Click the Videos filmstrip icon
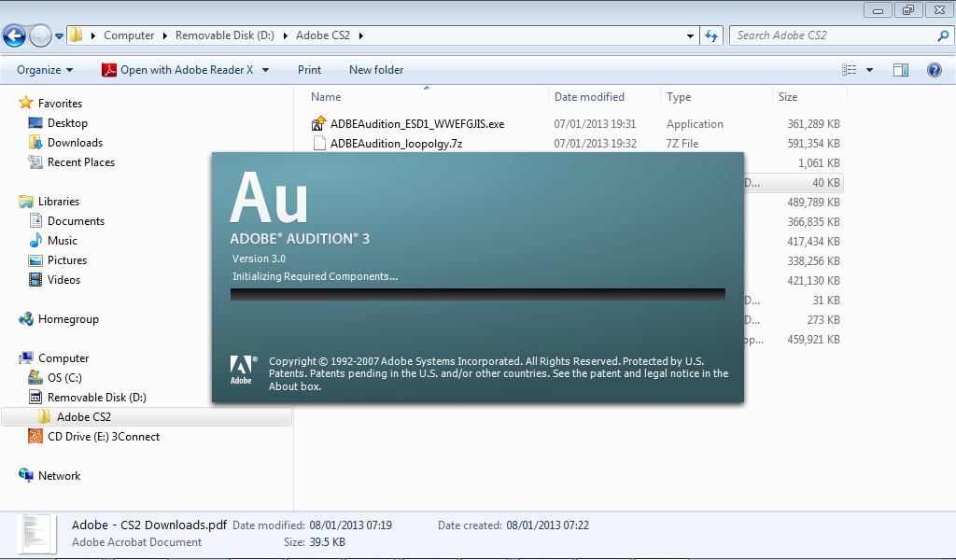The height and width of the screenshot is (560, 956). (x=36, y=280)
